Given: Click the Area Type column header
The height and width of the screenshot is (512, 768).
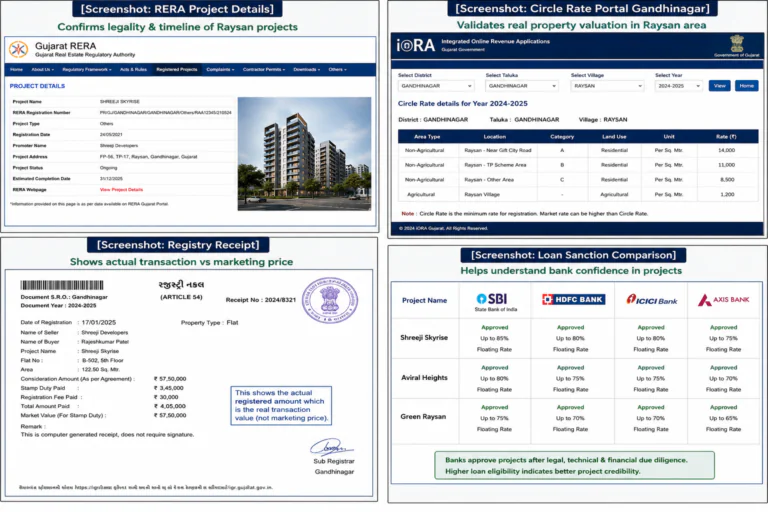Looking at the screenshot, I should tap(427, 137).
